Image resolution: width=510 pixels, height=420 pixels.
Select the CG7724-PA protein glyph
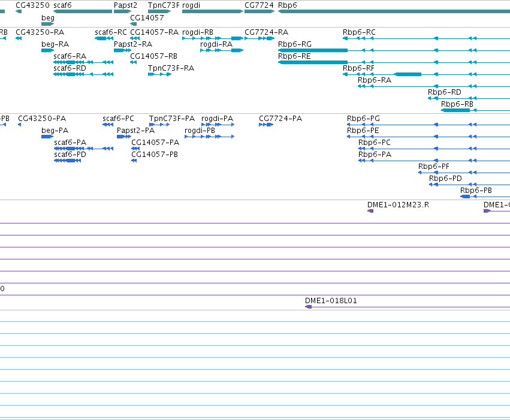point(266,125)
